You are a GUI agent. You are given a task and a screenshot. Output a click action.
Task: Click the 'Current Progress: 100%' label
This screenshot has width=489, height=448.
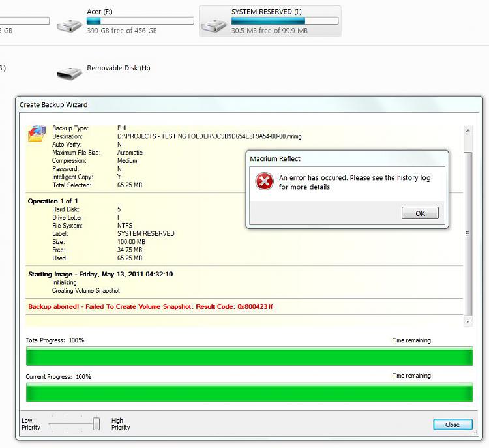[x=58, y=376]
